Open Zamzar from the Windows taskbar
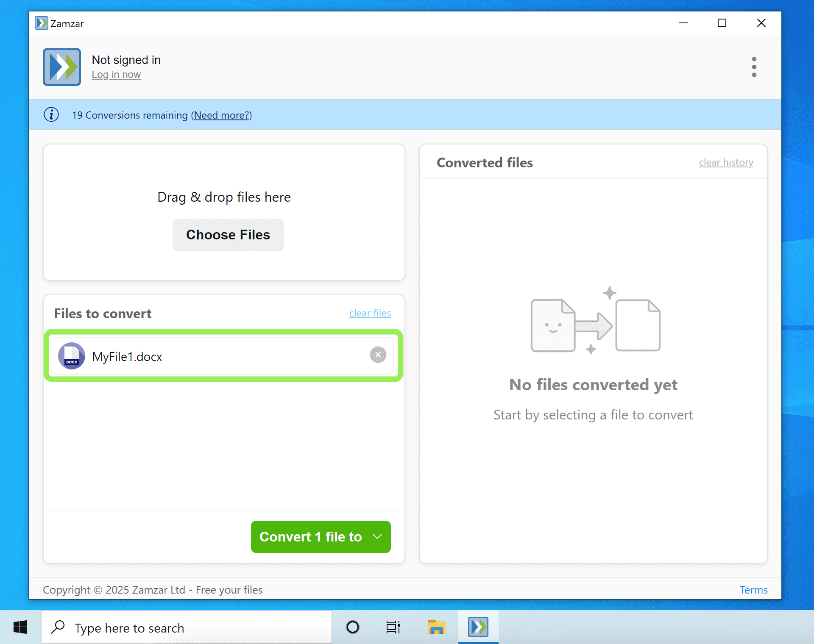The width and height of the screenshot is (814, 644). 478,627
